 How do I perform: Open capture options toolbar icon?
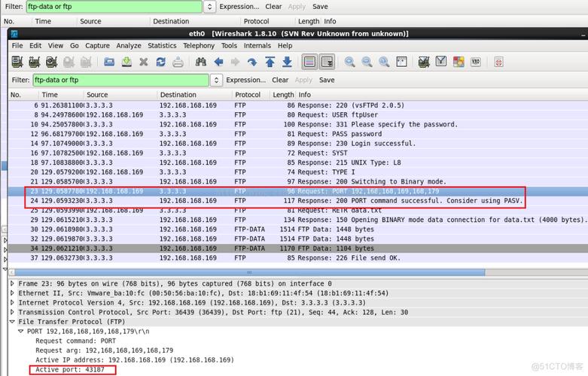coord(35,62)
